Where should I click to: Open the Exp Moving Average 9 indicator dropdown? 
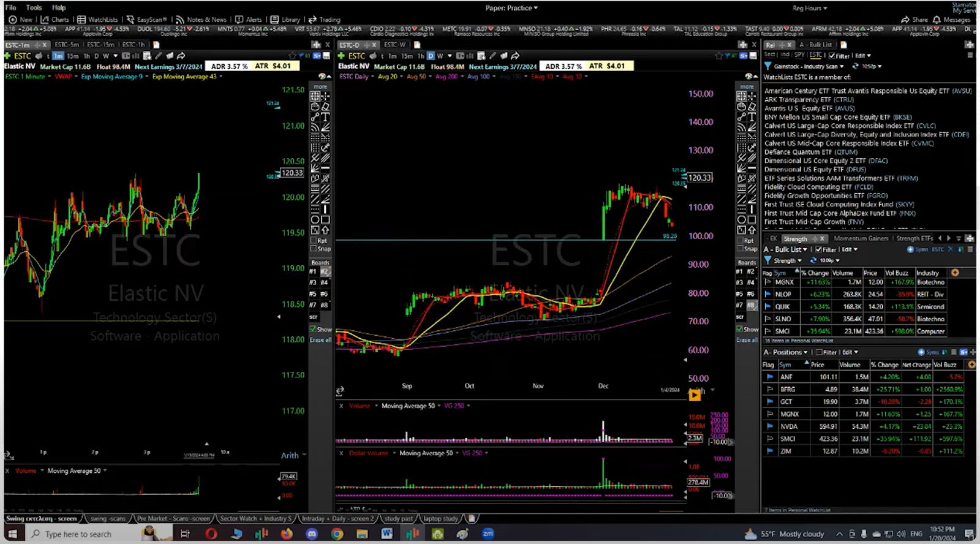114,77
